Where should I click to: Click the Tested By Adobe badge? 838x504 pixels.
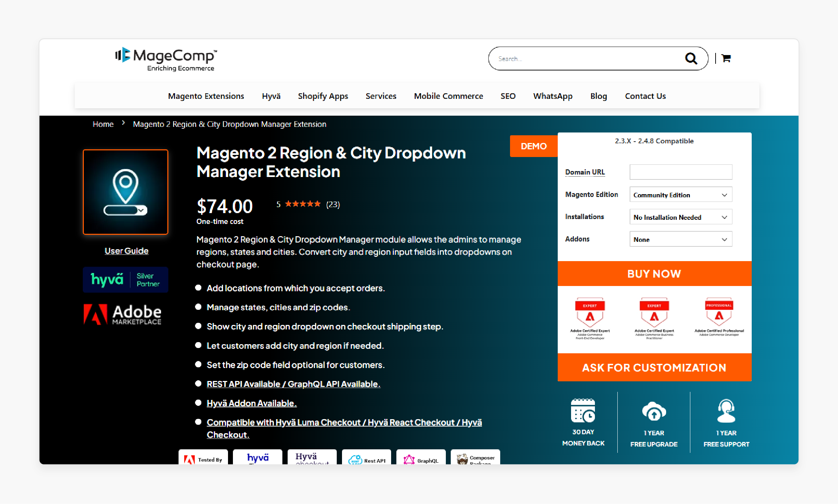(x=203, y=457)
